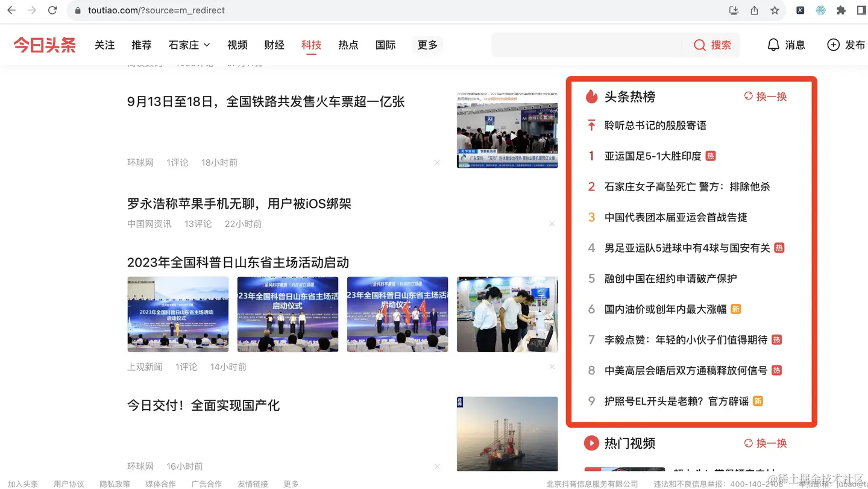Expand the 更多 channels menu
Viewport: 868px width, 489px height.
[427, 45]
